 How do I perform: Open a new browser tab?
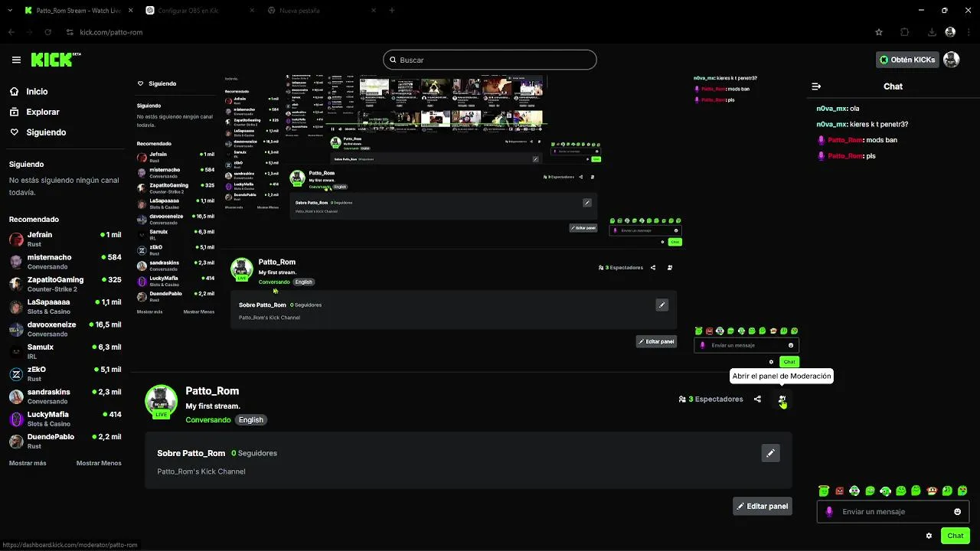click(x=392, y=11)
